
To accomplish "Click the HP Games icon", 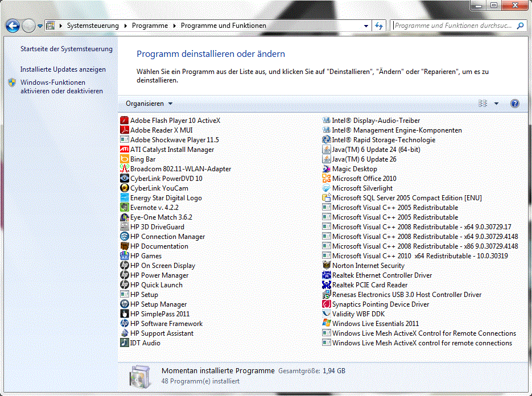I will point(125,256).
